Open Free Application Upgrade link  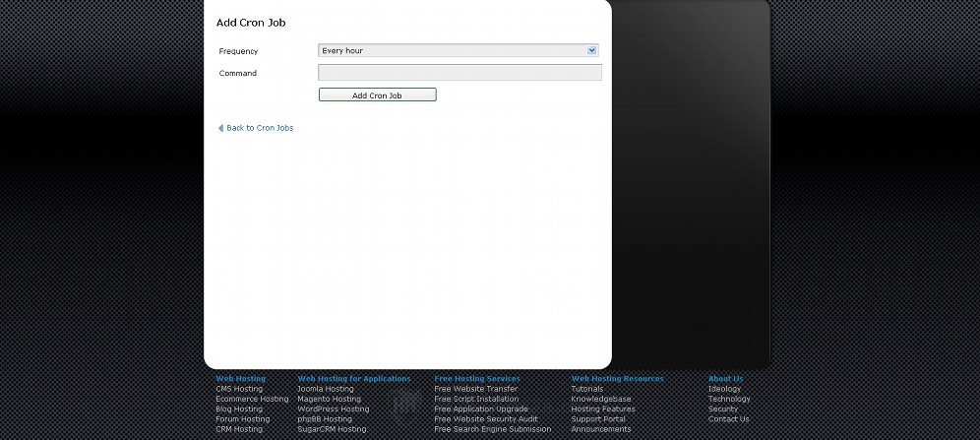coord(481,409)
